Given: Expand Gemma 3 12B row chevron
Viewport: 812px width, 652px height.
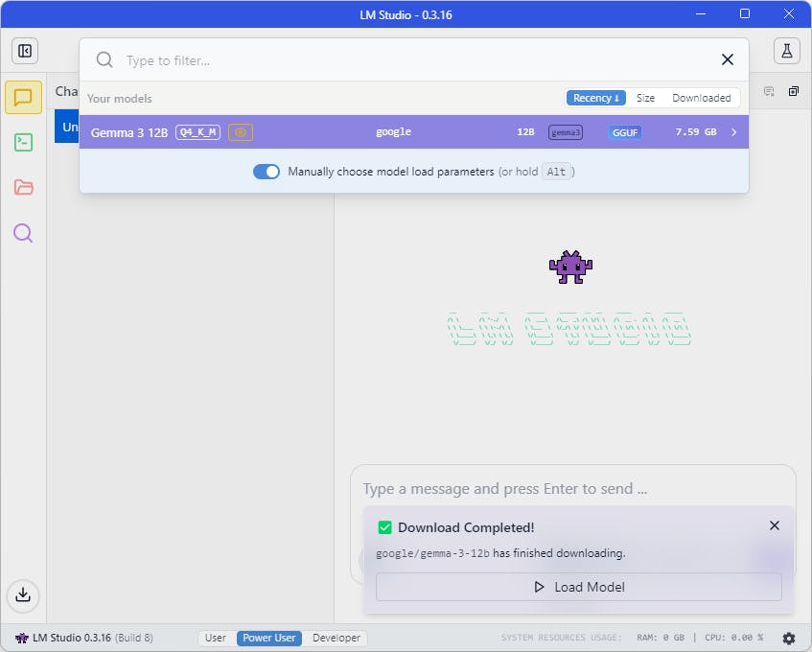Looking at the screenshot, I should [x=733, y=132].
